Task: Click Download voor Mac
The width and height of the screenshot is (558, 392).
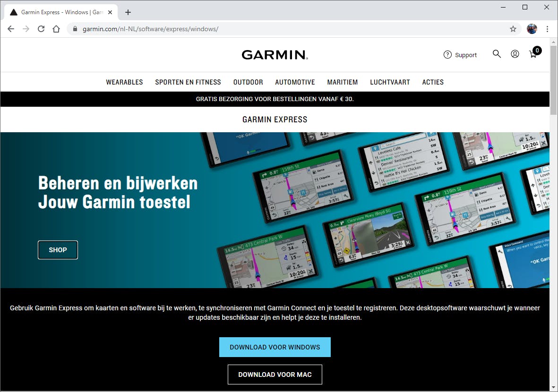Action: (275, 375)
